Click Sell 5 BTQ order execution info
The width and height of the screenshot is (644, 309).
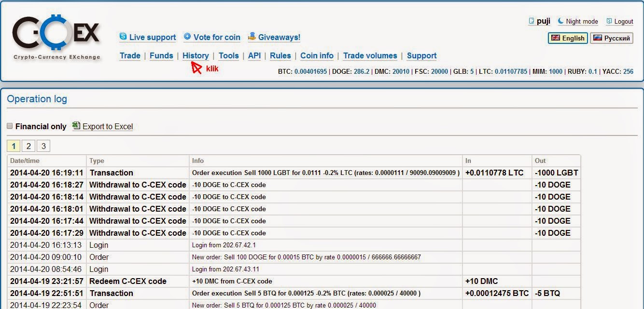point(306,293)
